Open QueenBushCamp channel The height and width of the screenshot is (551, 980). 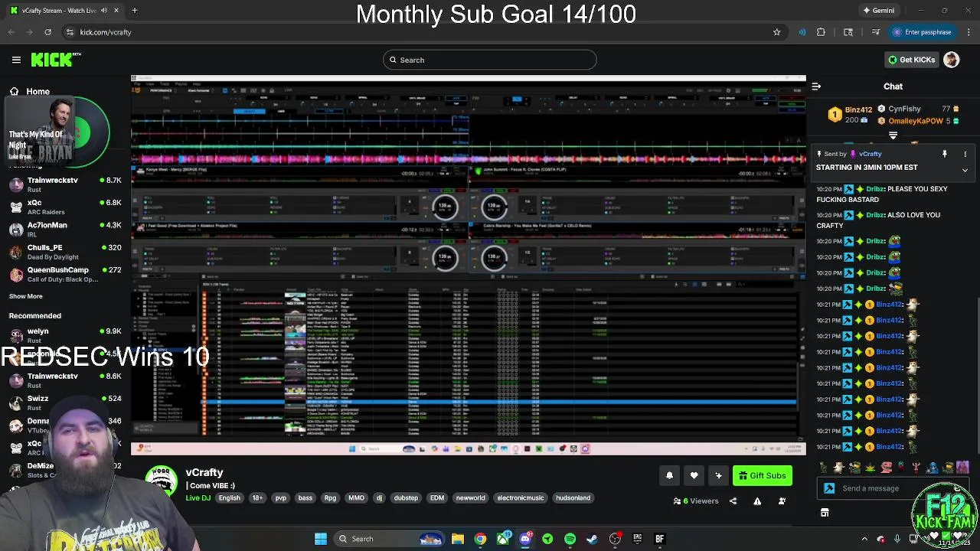[x=65, y=274]
